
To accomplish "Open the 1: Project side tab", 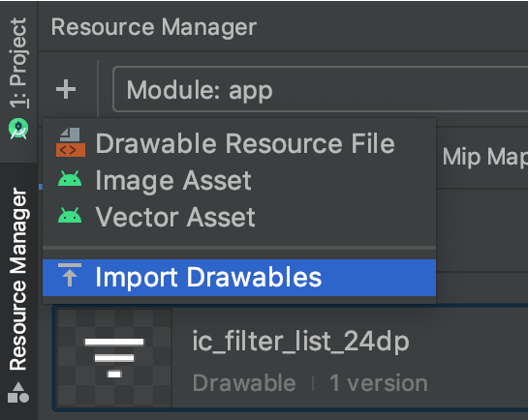I will (x=18, y=63).
